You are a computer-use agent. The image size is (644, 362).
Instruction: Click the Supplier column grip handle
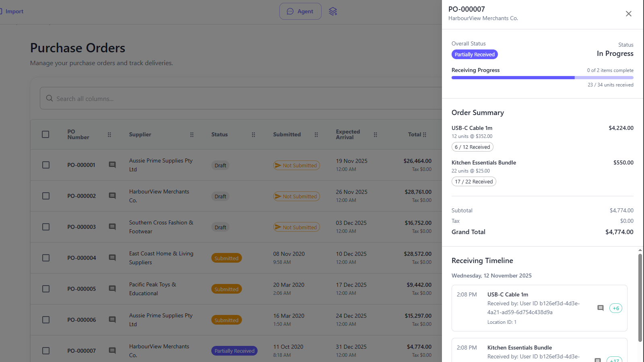coord(192,135)
